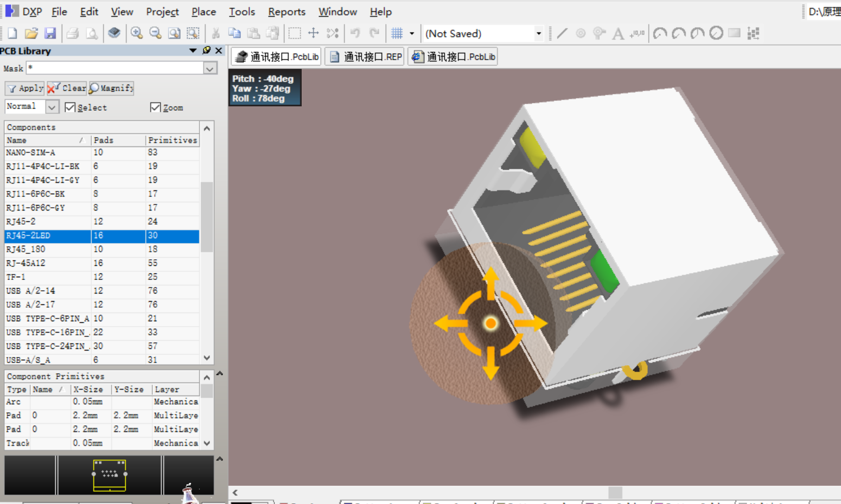The height and width of the screenshot is (504, 841).
Task: Select the NANO-SIM-A component row
Action: click(x=102, y=152)
